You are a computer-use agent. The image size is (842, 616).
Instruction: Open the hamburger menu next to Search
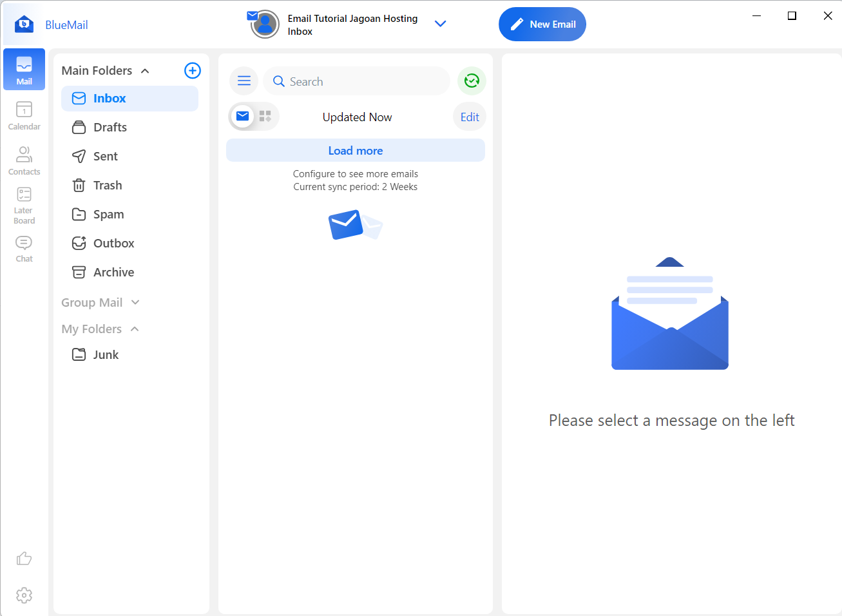[x=244, y=81]
